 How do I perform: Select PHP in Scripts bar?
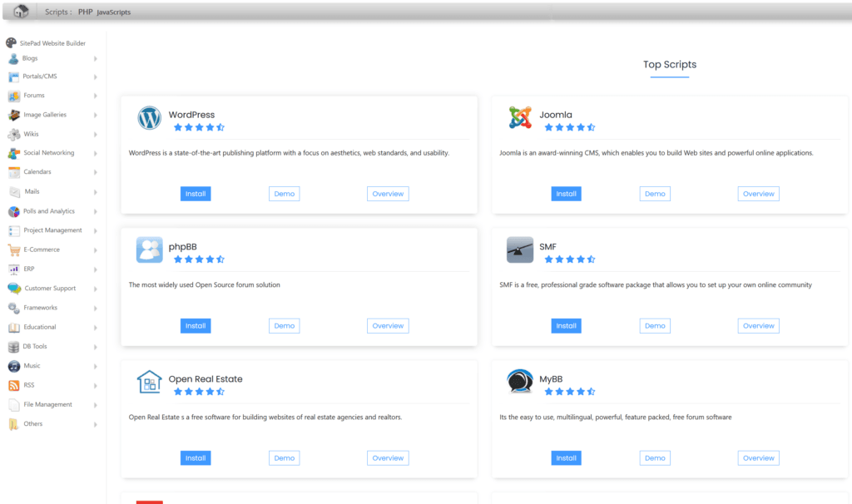point(86,12)
